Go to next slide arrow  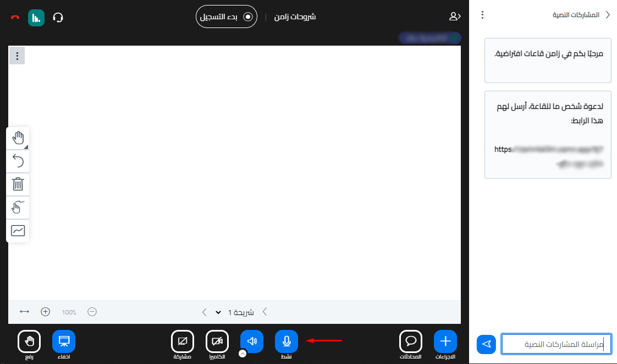tap(204, 312)
